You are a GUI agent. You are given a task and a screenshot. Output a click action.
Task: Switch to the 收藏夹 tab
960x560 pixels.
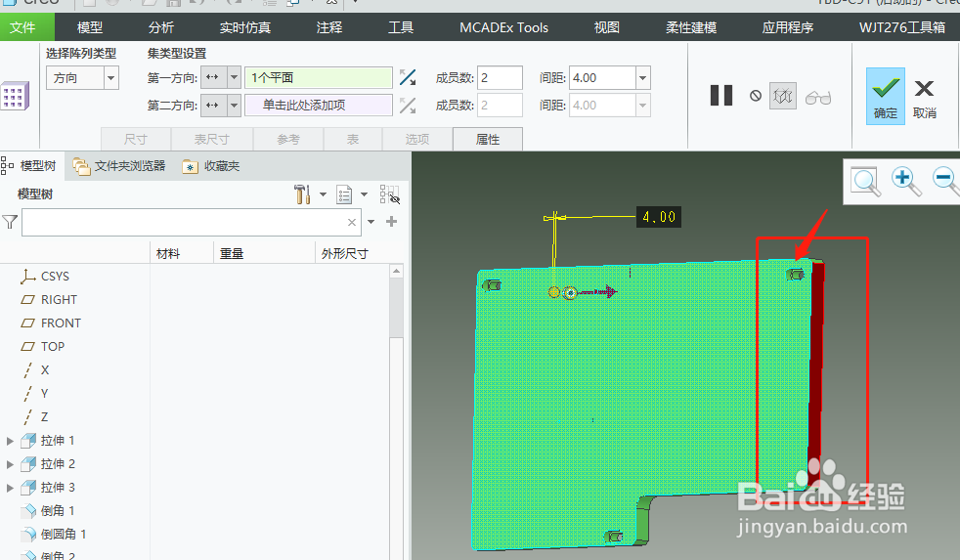(x=211, y=166)
